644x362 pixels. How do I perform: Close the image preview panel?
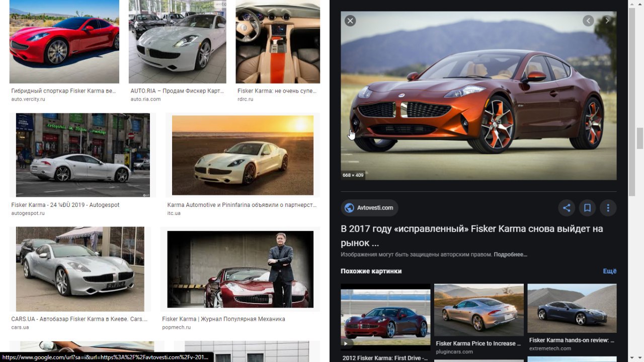pyautogui.click(x=350, y=21)
